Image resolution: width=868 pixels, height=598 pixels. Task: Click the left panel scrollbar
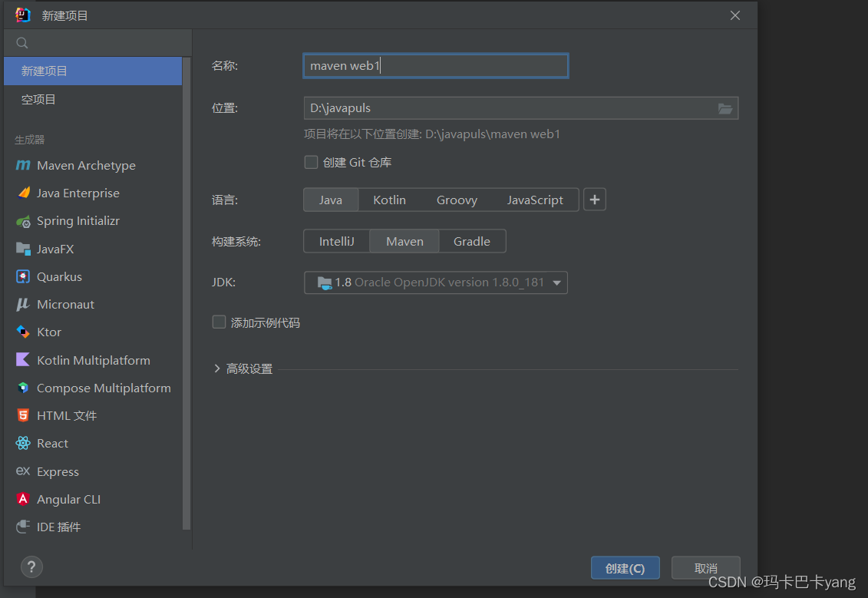click(x=186, y=293)
